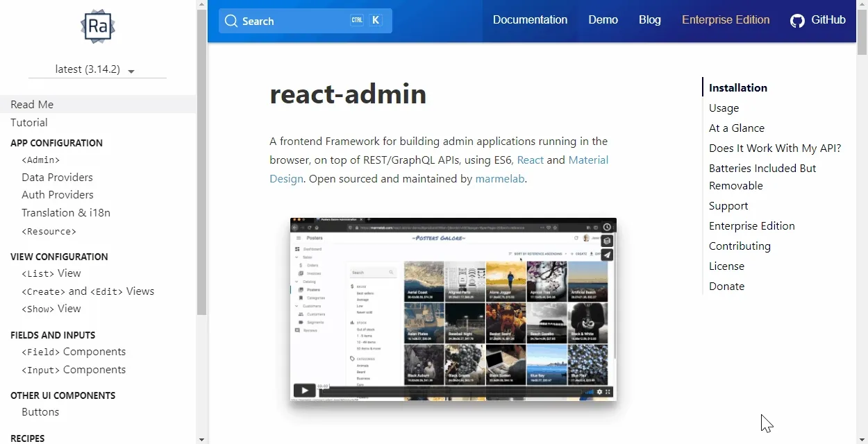Enter fullscreen mode on the video
Viewport: 868px width, 444px height.
pos(609,392)
